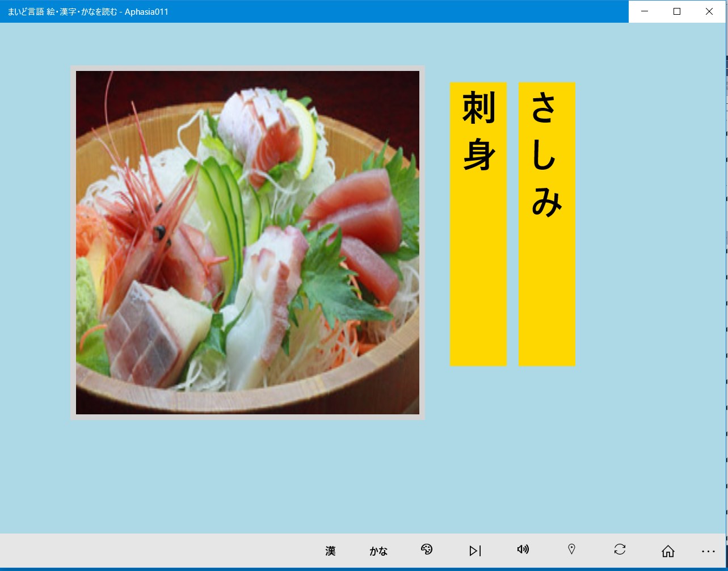This screenshot has height=571, width=728.
Task: Click the さしみ hiragana card
Action: tap(547, 224)
